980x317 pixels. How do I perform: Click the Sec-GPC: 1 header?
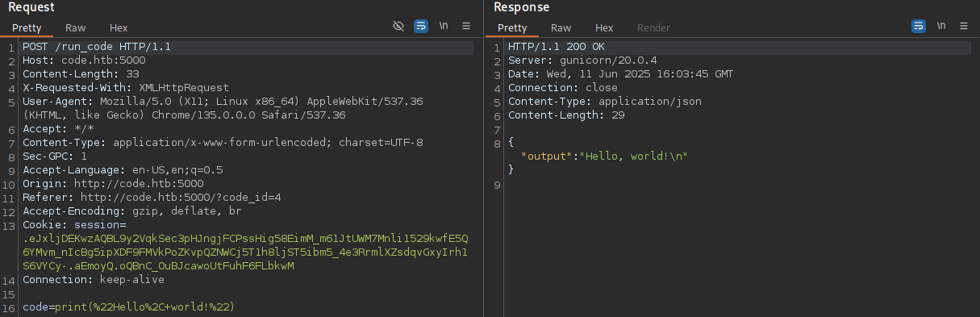55,156
